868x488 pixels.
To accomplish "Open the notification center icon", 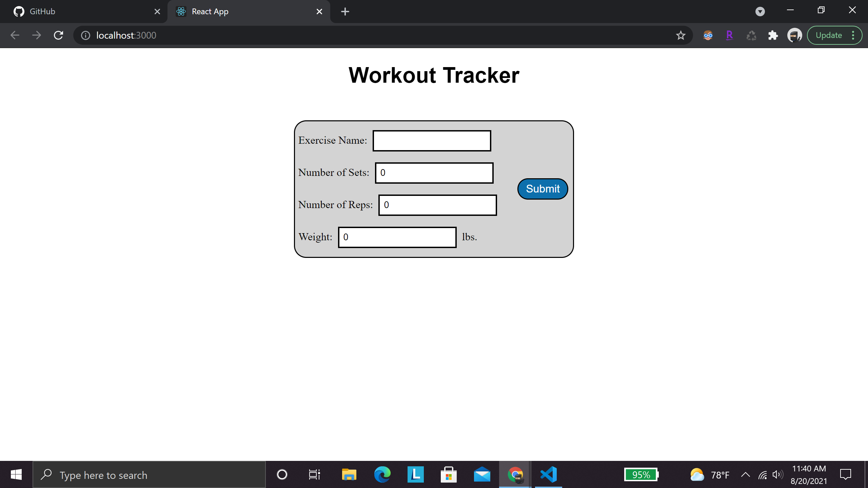I will coord(845,474).
